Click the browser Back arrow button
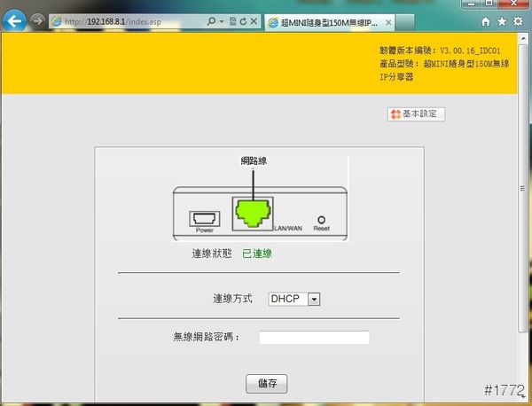 pyautogui.click(x=15, y=20)
